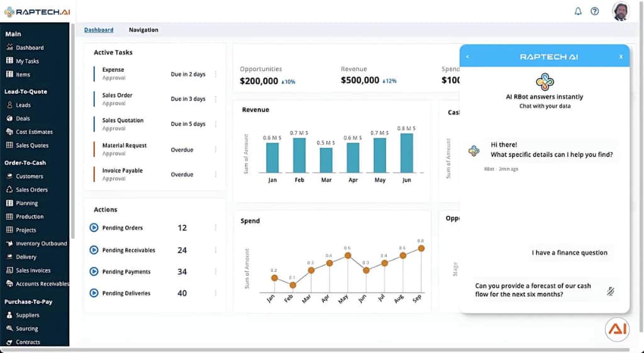
Task: Click play icon beside Pending Orders
Action: pyautogui.click(x=94, y=228)
